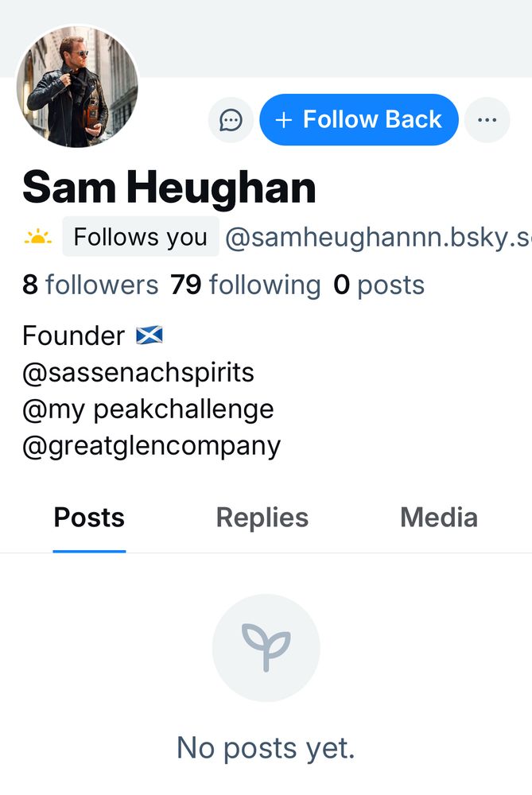The image size is (532, 795).
Task: Switch to the Replies tab
Action: click(x=262, y=518)
